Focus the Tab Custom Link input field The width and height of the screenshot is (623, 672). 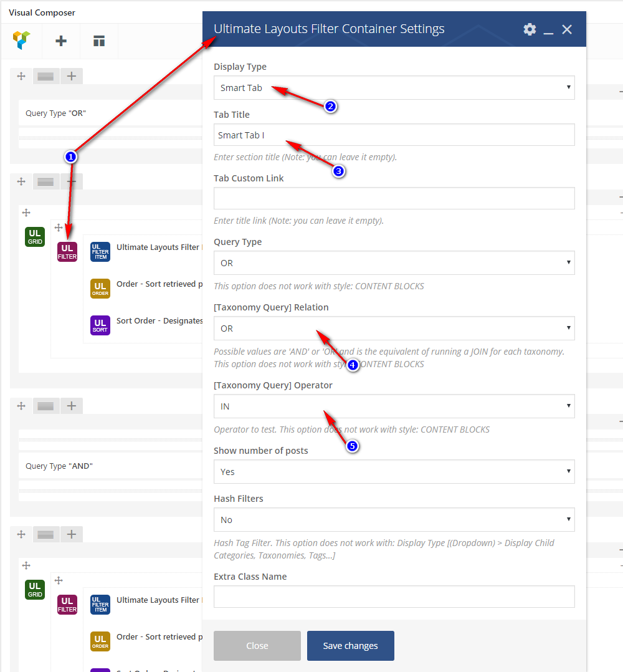point(394,199)
